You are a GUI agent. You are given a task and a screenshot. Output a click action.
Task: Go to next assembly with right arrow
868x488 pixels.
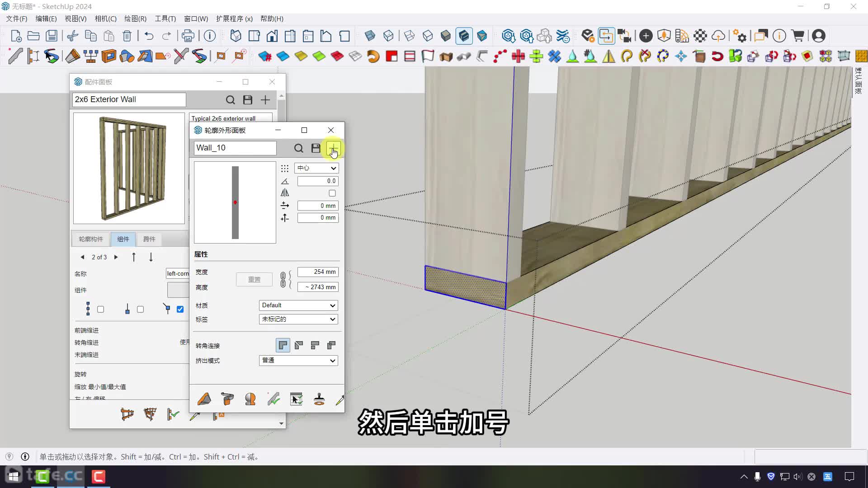[x=116, y=257]
